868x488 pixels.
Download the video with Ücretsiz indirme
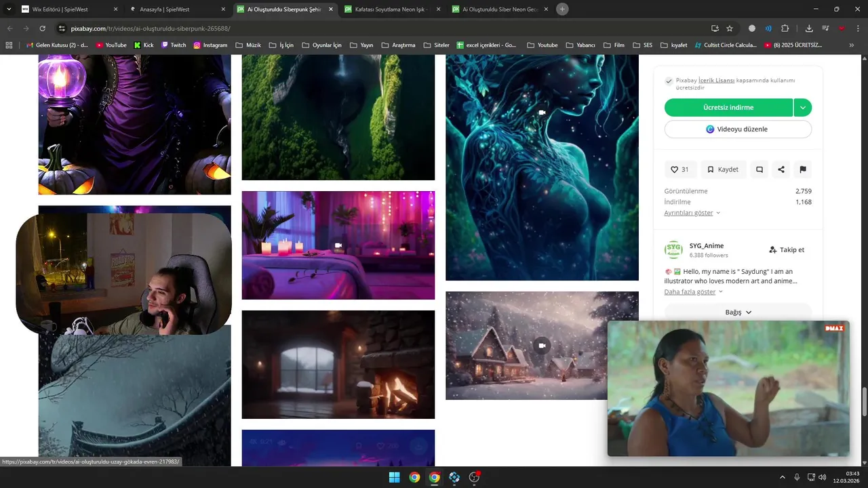pyautogui.click(x=728, y=107)
